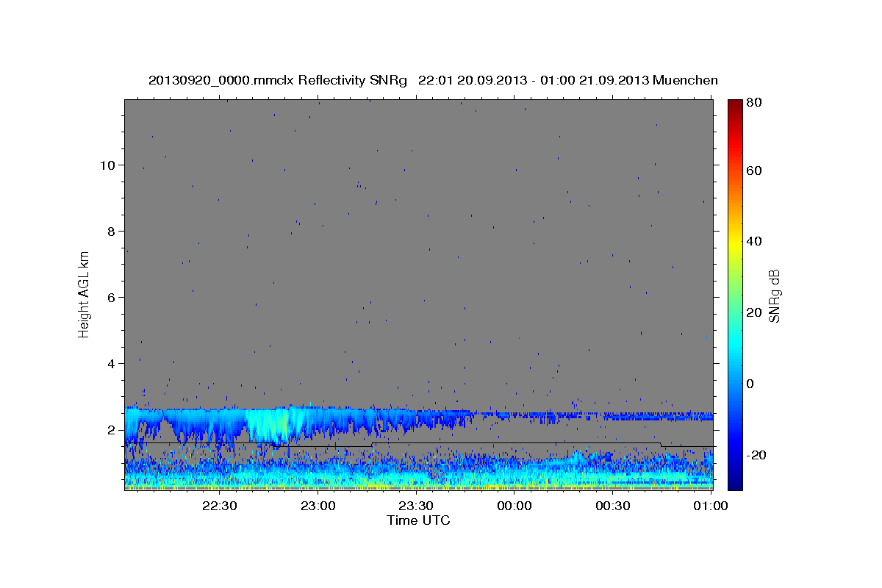Click the 00:30 time tick label
The height and width of the screenshot is (588, 882).
(612, 506)
